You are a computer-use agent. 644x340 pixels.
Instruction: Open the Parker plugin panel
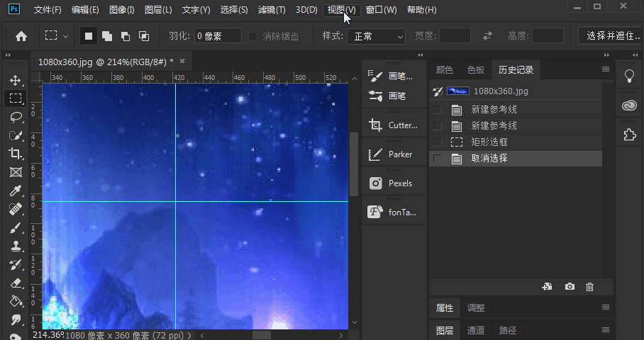coord(394,154)
